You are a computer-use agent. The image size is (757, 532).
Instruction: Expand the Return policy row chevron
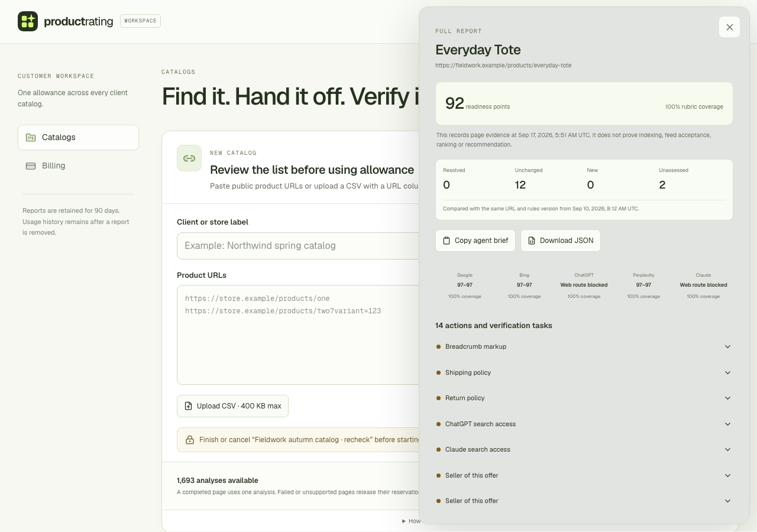727,398
